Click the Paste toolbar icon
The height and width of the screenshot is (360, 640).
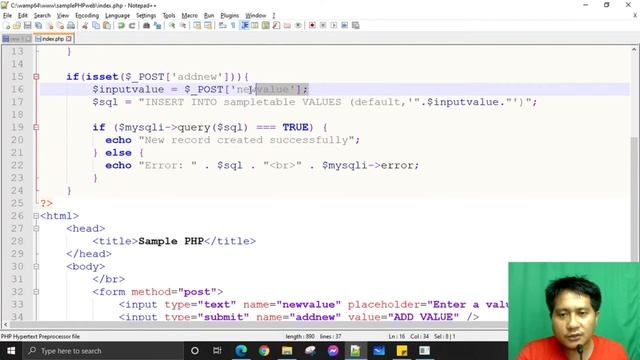tap(107, 25)
